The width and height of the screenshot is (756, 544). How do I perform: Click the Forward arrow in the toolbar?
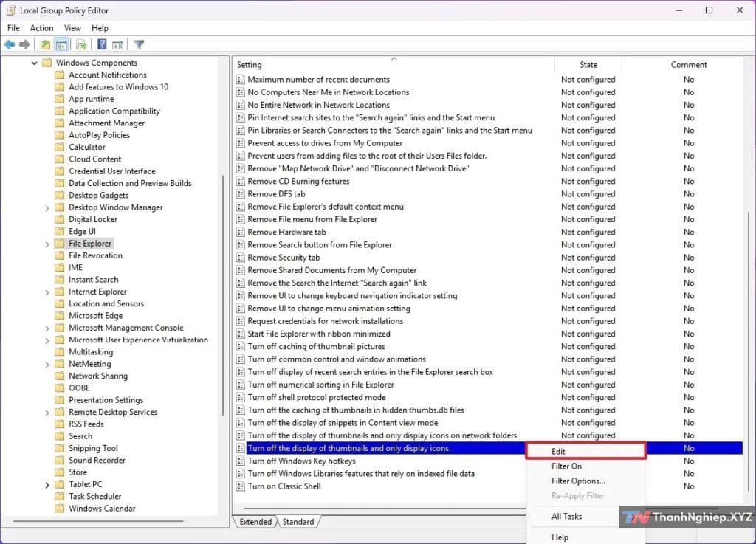point(24,45)
